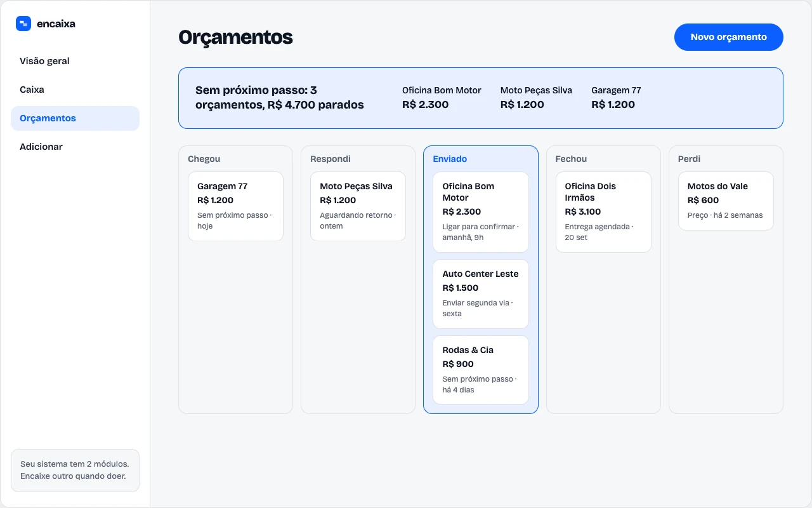Click 'Preço · há 2 semanas' text
The width and height of the screenshot is (812, 508).
point(725,215)
